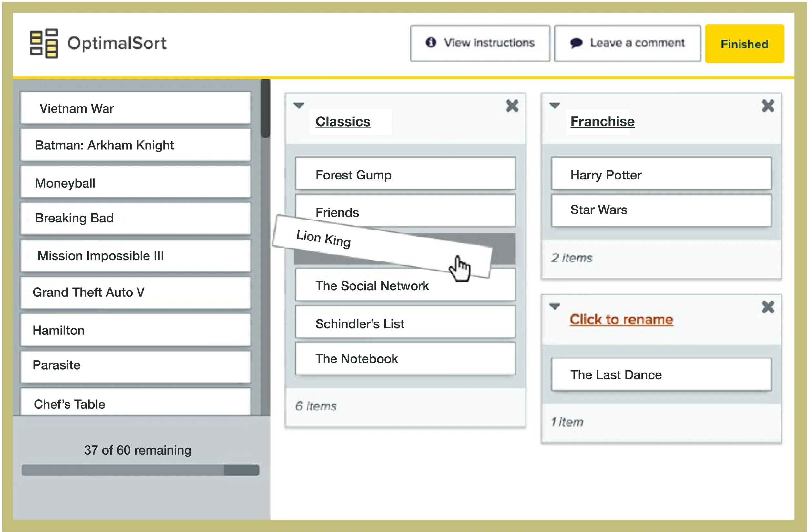Delete the Franchise group using X icon

click(768, 106)
